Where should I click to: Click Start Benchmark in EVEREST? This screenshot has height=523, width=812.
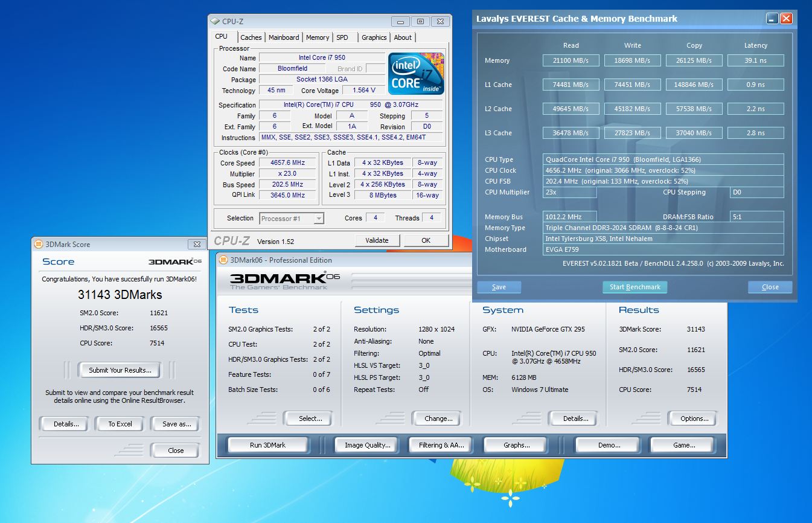(635, 287)
